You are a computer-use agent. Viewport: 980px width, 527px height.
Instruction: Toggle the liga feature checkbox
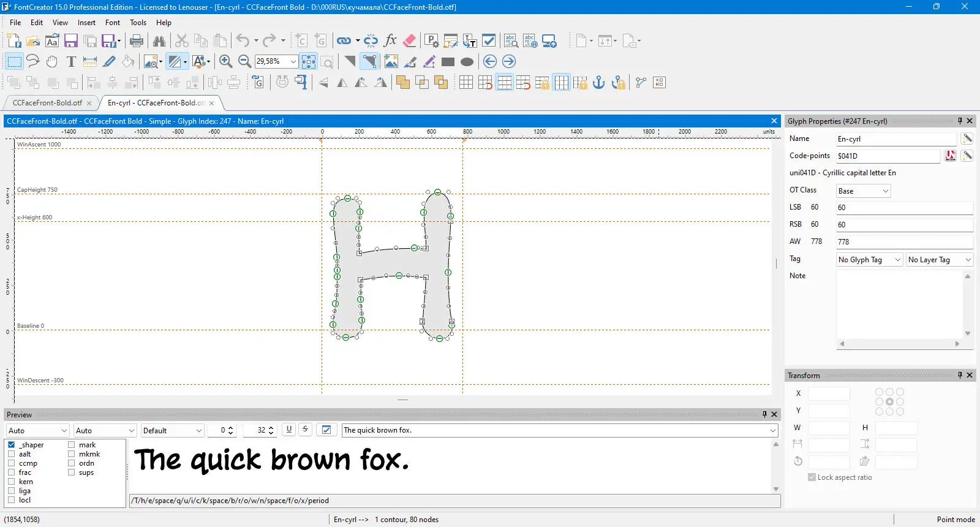12,491
